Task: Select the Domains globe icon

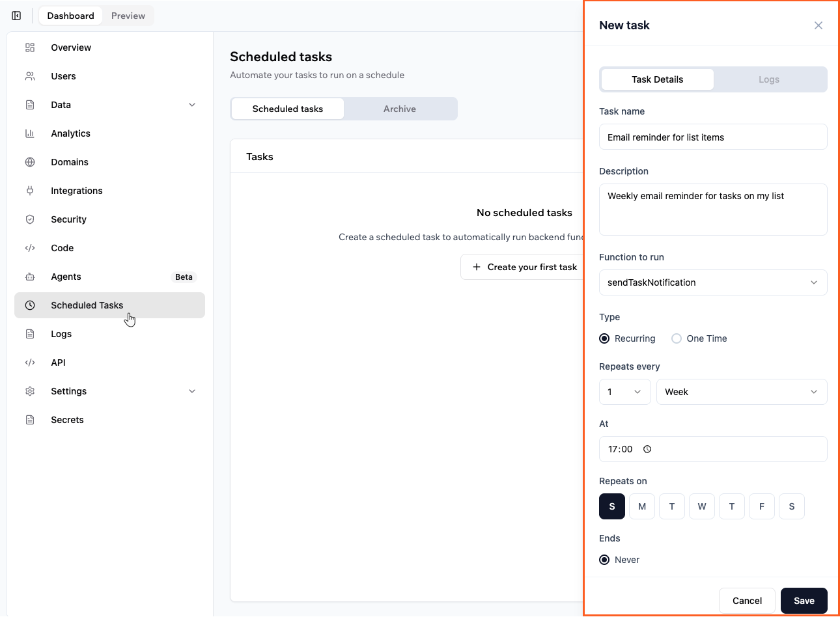Action: pos(30,162)
